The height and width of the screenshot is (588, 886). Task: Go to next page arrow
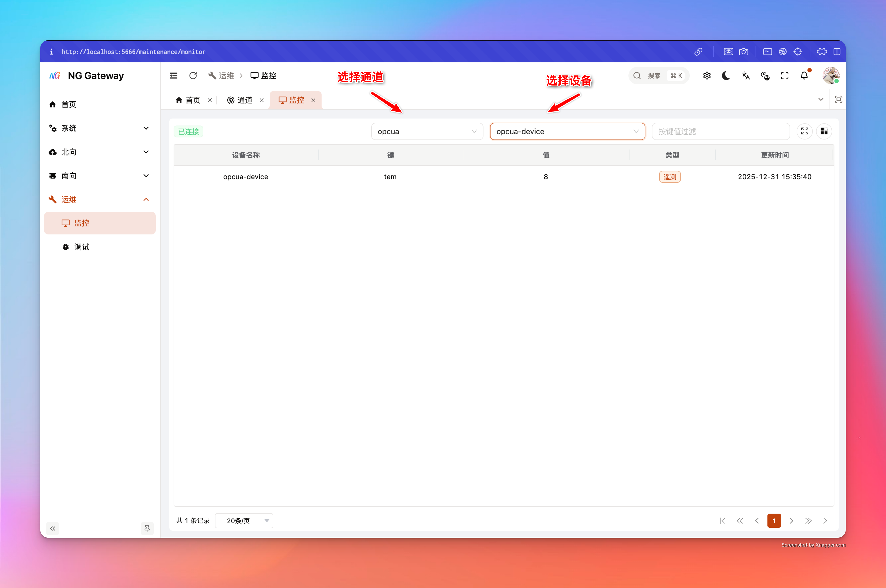pos(791,521)
